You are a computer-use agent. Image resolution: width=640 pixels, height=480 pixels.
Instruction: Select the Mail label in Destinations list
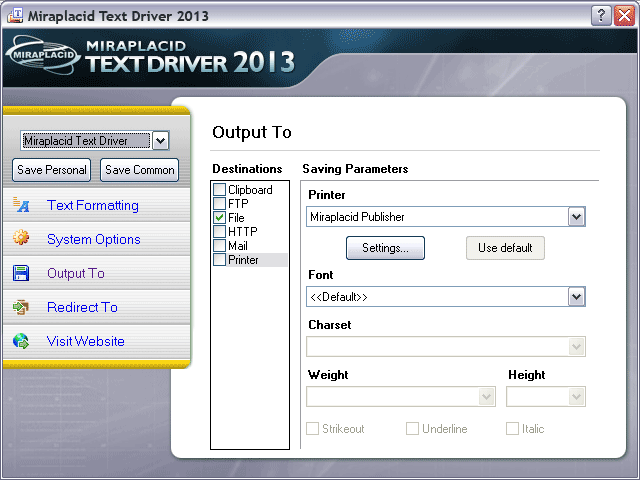[x=238, y=246]
